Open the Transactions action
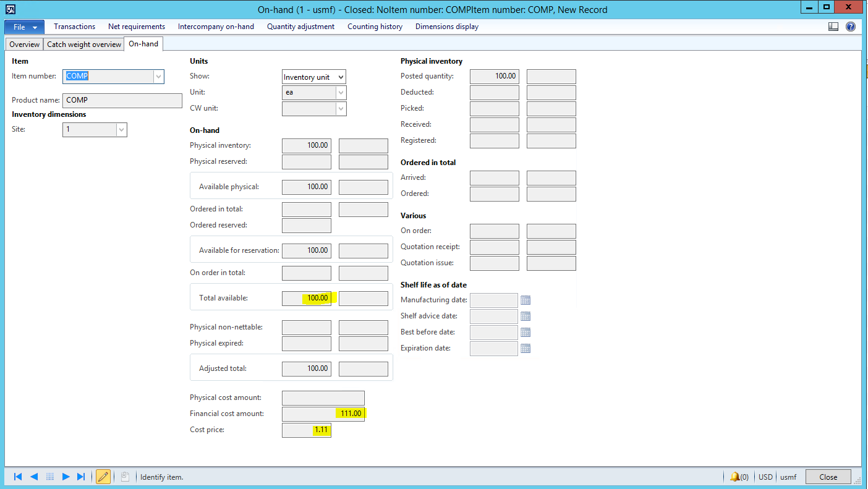868x489 pixels. pos(74,27)
